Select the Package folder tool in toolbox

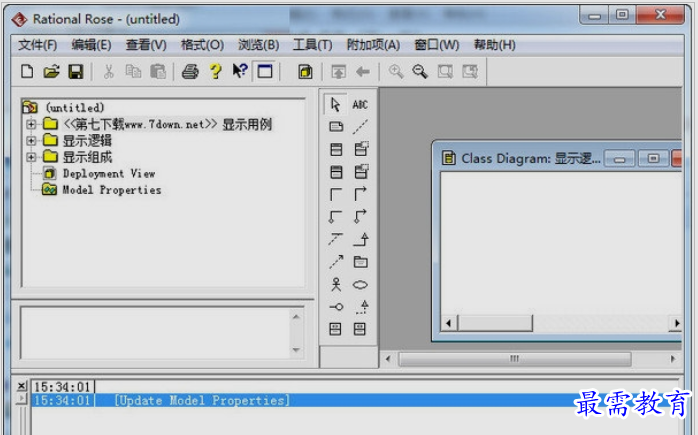point(360,262)
